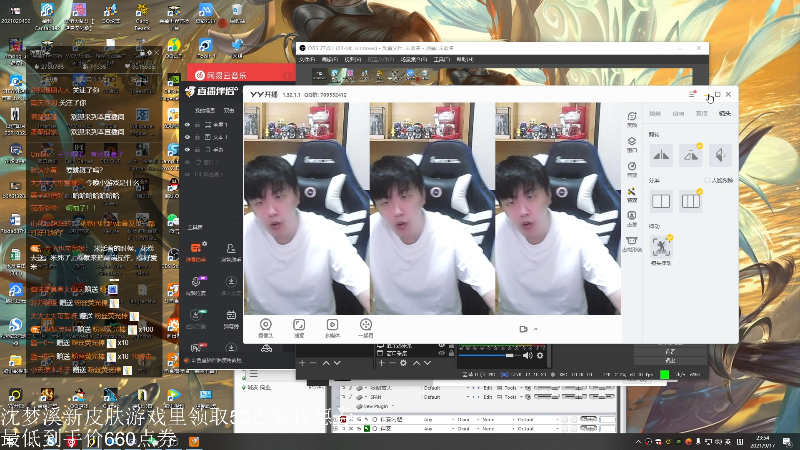Toggle eye visibility for the second 直播伴侣 source

tap(187, 137)
